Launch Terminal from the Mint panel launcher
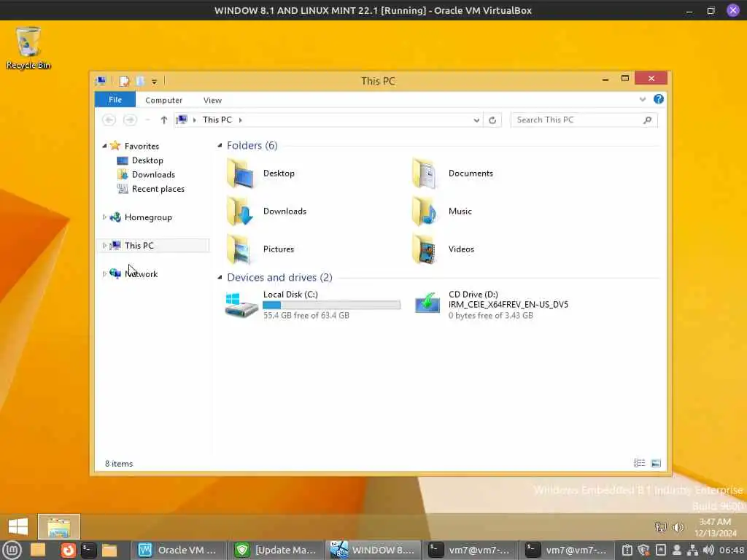Viewport: 747px width, 560px height. pos(88,551)
